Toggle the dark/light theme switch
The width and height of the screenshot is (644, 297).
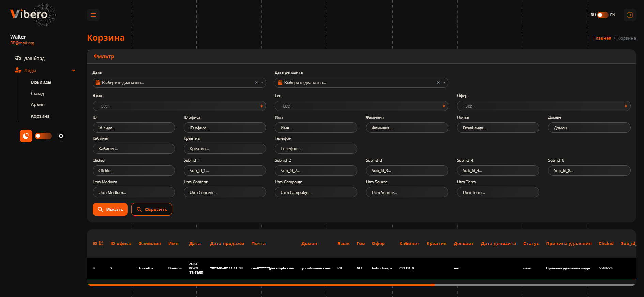click(x=43, y=136)
